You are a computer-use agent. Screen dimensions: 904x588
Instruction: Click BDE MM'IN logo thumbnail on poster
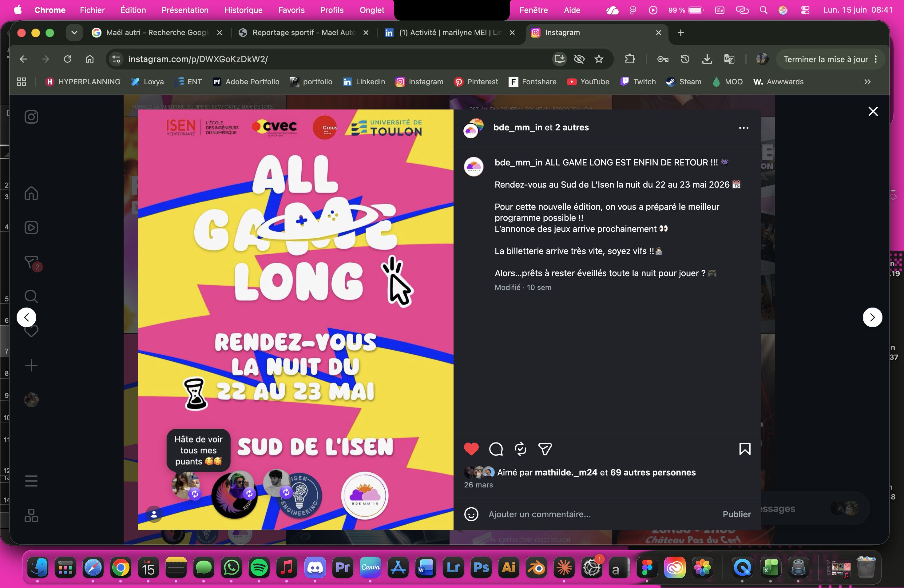(365, 495)
